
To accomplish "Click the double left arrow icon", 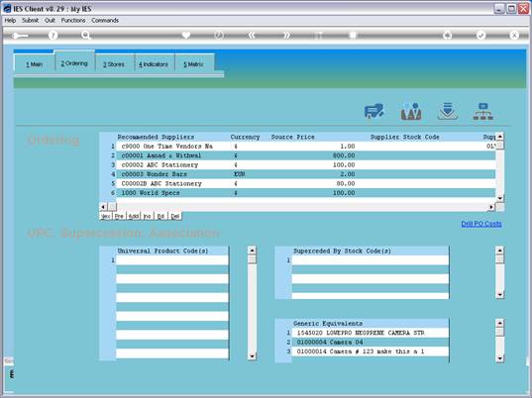I will coord(252,35).
